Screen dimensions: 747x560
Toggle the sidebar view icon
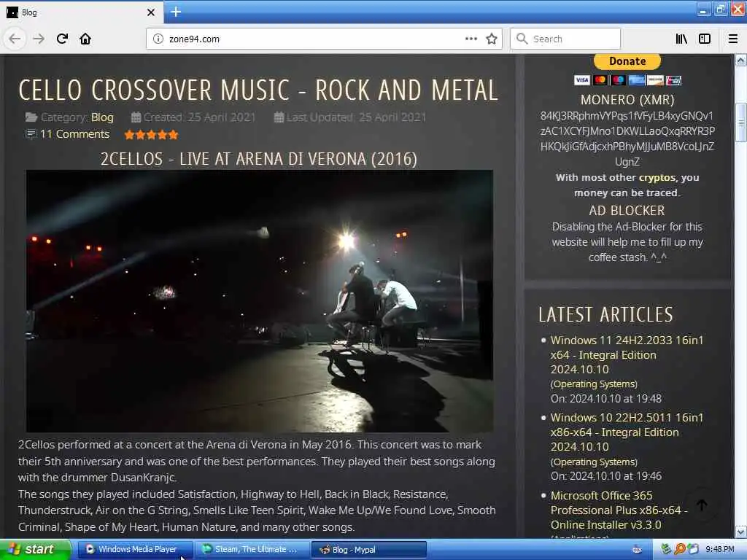tap(705, 39)
